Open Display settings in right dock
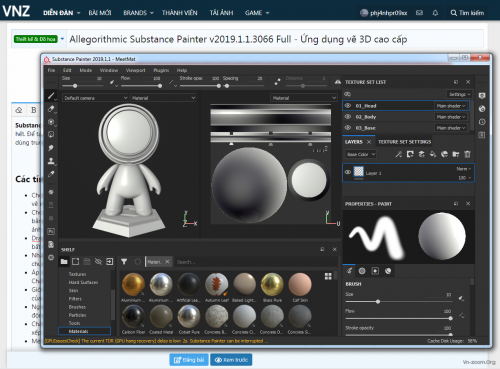The height and width of the screenshot is (369, 500). pos(482,96)
